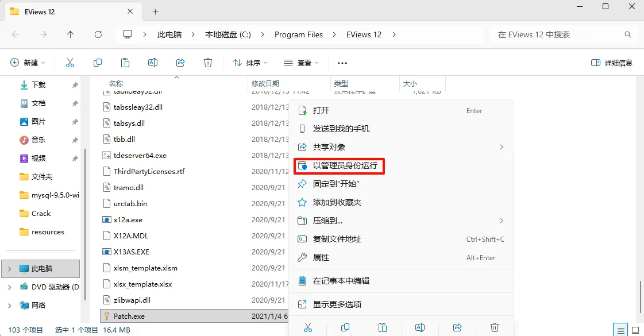The height and width of the screenshot is (336, 644).
Task: Open a new tab with the plus button
Action: tap(155, 12)
